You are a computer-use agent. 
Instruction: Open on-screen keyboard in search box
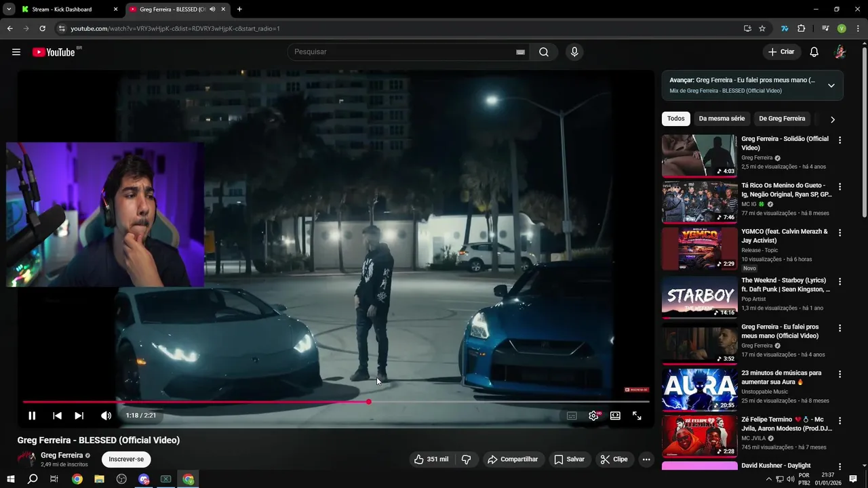(520, 52)
